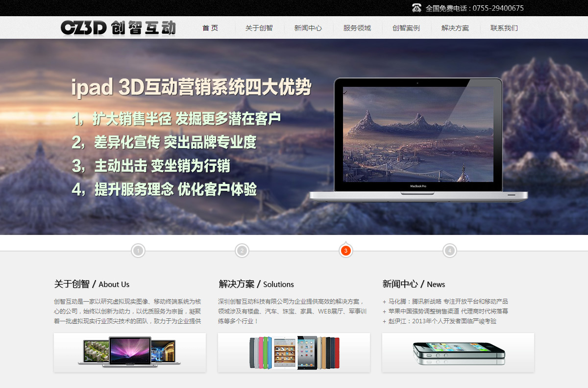Click 联系我们 in the navigation bar
588x388 pixels.
(504, 28)
